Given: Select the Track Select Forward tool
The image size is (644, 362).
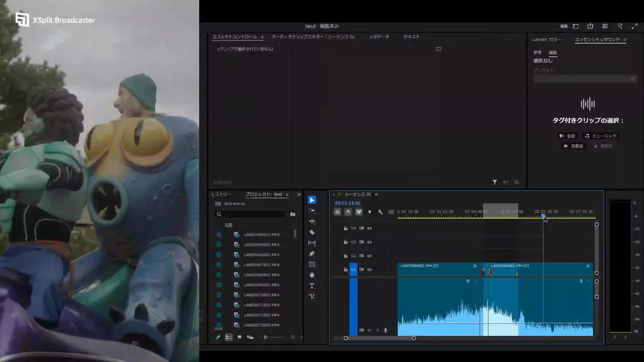Looking at the screenshot, I should 312,211.
